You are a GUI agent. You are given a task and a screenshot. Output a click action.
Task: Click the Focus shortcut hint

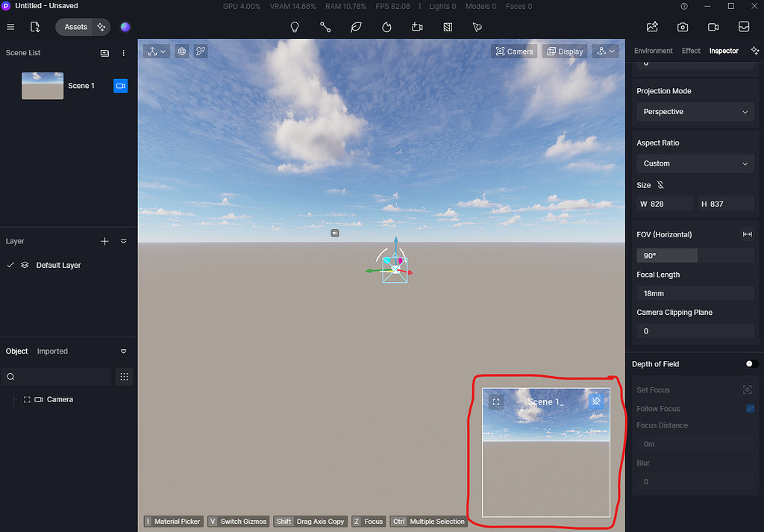pos(369,522)
